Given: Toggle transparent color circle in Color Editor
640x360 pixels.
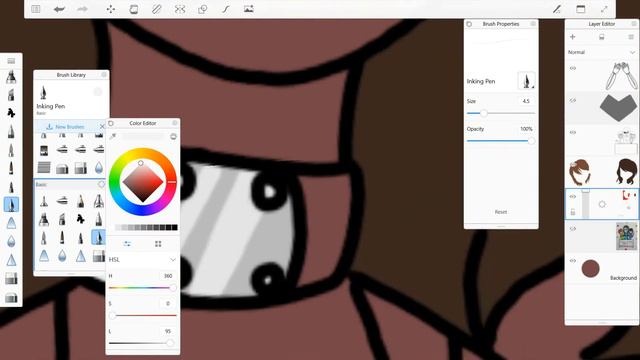Looking at the screenshot, I should 173,136.
